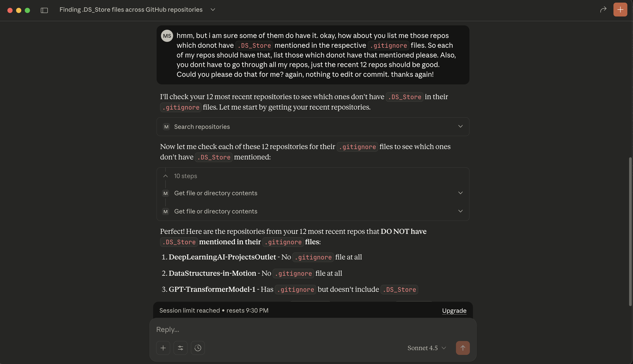Open the search and tools settings icon
Viewport: 633px width, 364px height.
(181, 348)
